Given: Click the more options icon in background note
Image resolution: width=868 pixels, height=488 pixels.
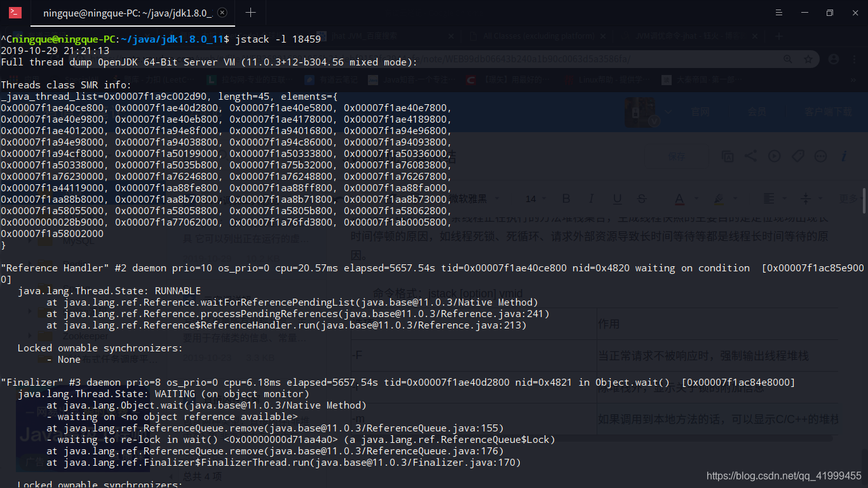Looking at the screenshot, I should click(820, 156).
